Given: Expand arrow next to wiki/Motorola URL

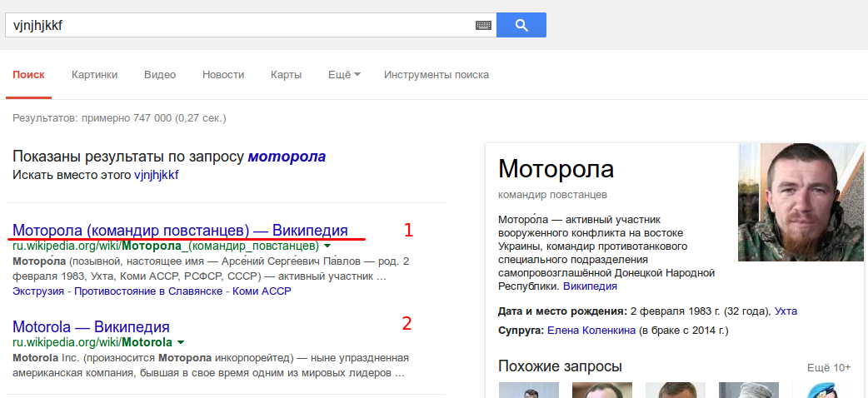Looking at the screenshot, I should [x=181, y=341].
